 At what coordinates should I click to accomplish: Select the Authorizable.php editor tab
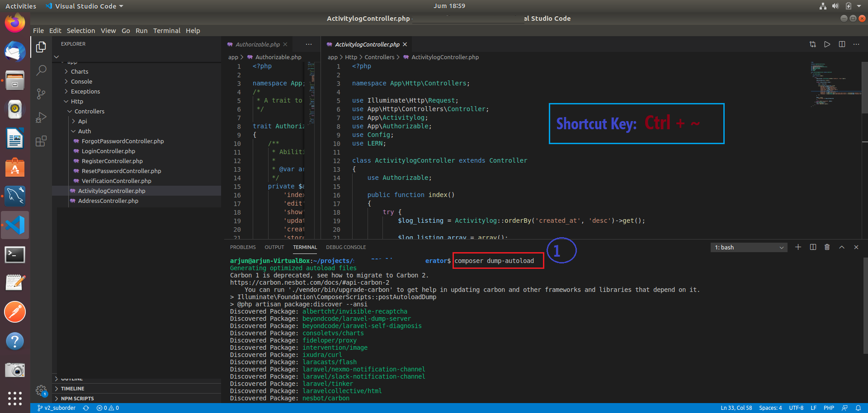257,44
